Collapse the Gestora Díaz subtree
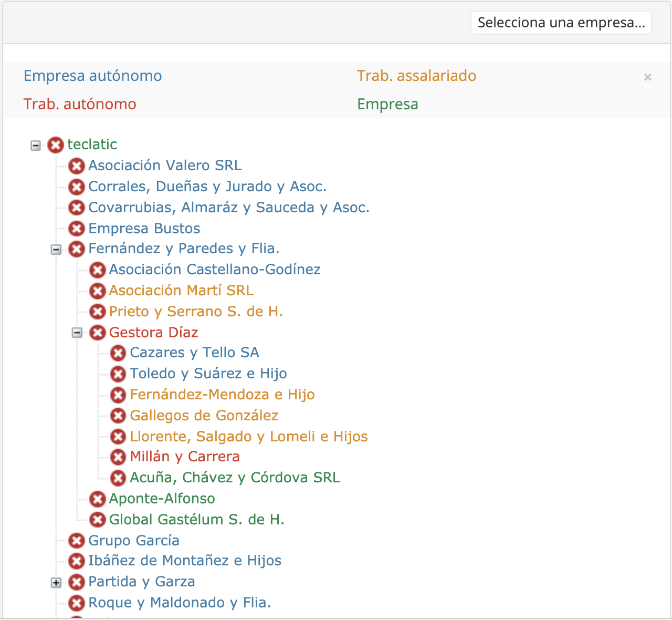 tap(77, 333)
